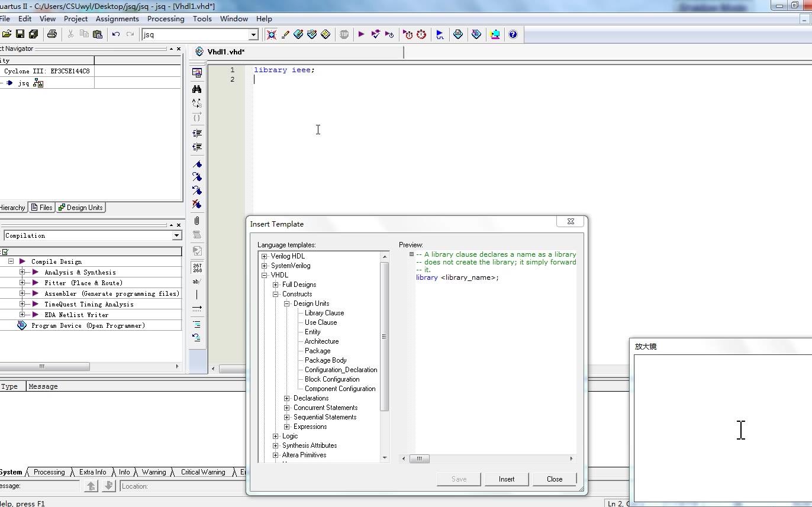Click the Program Device programmer icon
812x507 pixels.
click(22, 325)
